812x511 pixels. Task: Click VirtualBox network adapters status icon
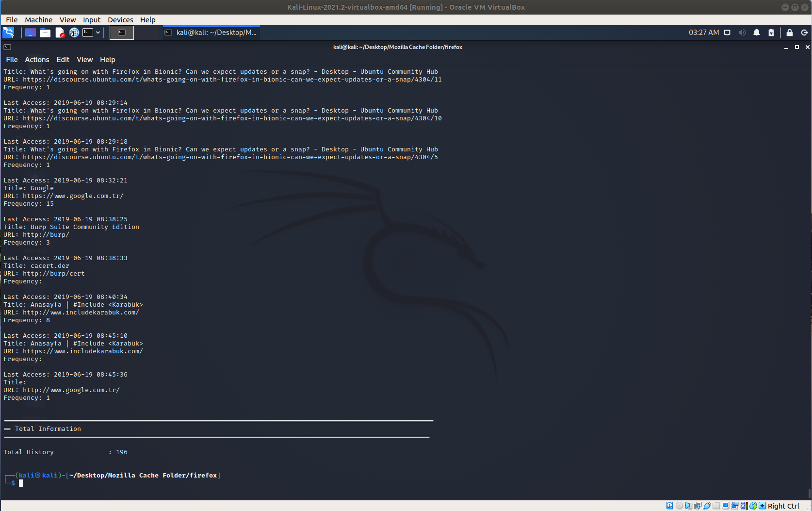(x=698, y=506)
